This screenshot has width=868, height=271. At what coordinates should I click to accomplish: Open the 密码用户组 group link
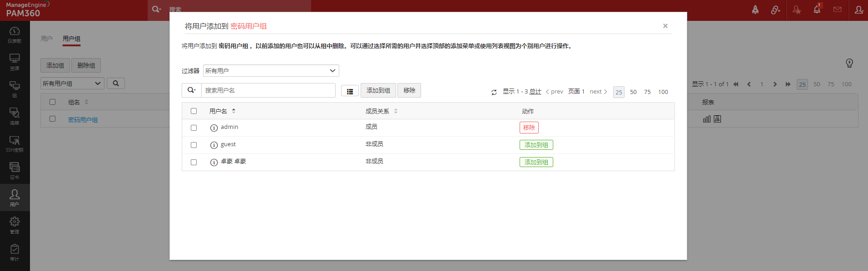click(83, 120)
